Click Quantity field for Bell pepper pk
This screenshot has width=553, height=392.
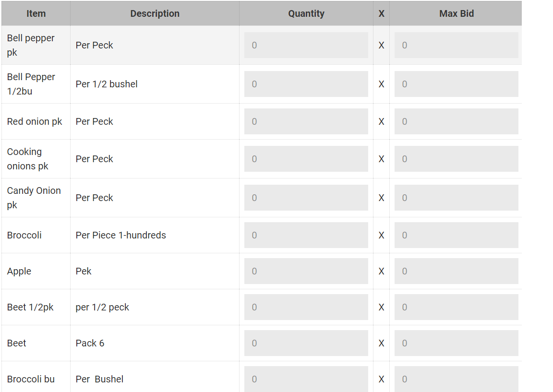click(x=306, y=45)
